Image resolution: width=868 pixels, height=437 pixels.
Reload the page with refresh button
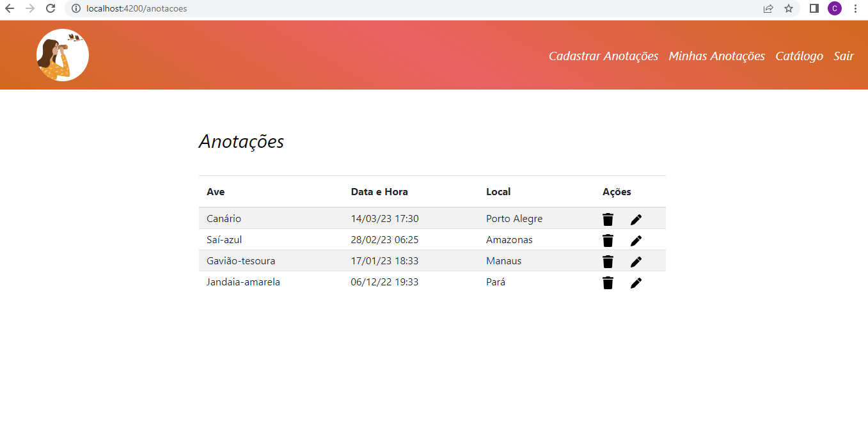point(50,9)
